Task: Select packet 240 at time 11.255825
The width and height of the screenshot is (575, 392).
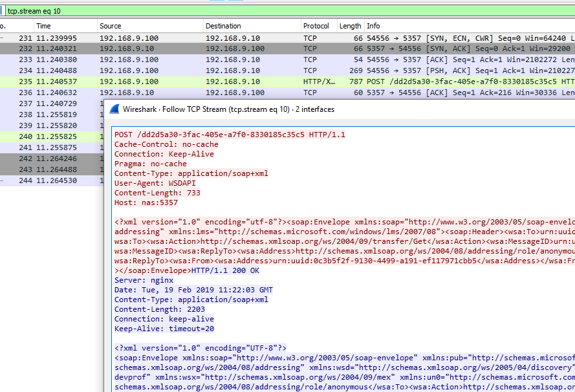Action: tap(52, 136)
